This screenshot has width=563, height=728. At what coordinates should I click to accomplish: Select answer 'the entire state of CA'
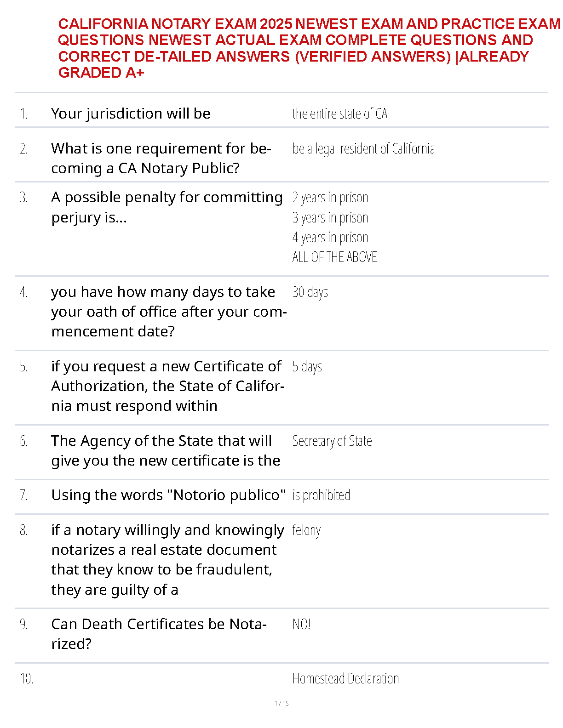click(339, 114)
